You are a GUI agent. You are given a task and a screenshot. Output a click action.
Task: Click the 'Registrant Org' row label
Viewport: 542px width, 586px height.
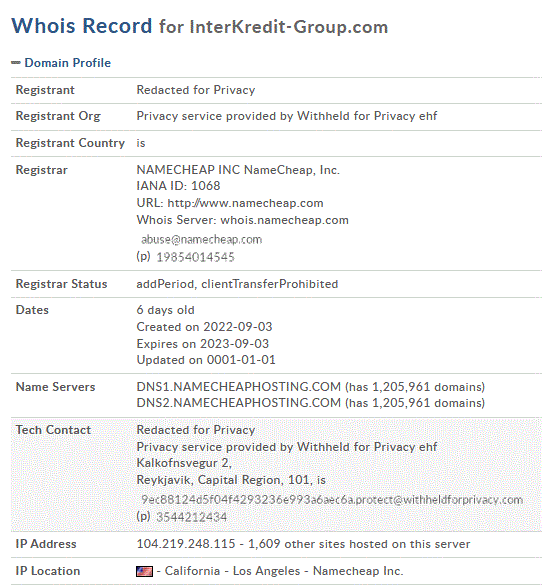(58, 116)
